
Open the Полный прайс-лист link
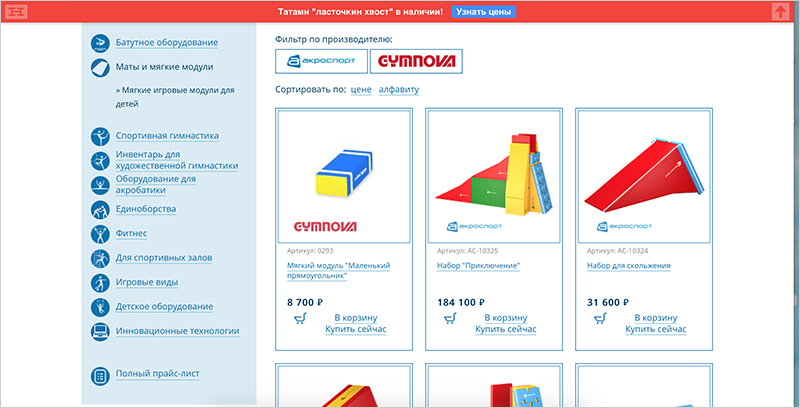158,373
